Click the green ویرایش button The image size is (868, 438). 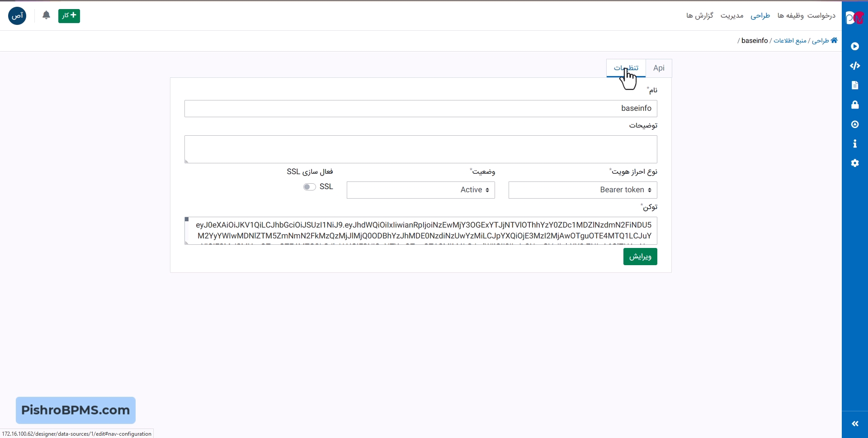coord(640,257)
